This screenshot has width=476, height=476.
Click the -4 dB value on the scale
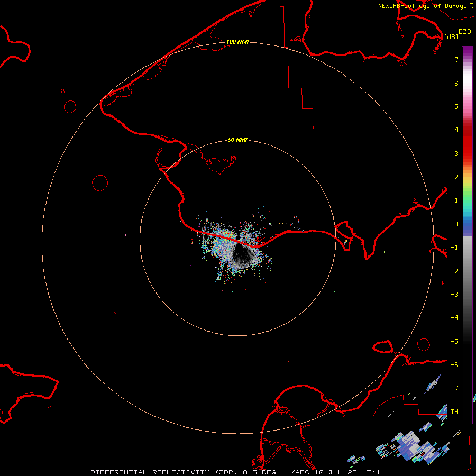(454, 318)
